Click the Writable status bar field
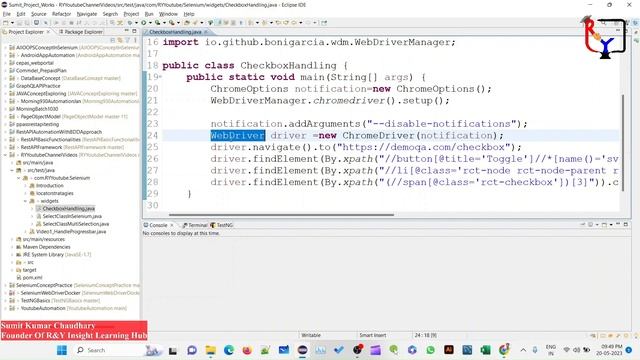640x360 pixels. pos(311,335)
